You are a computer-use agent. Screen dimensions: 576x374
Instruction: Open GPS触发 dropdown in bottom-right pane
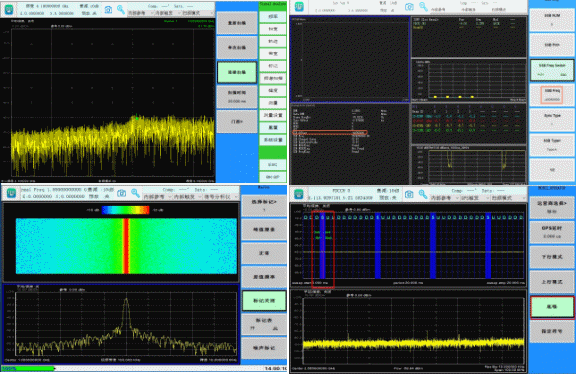coord(475,198)
